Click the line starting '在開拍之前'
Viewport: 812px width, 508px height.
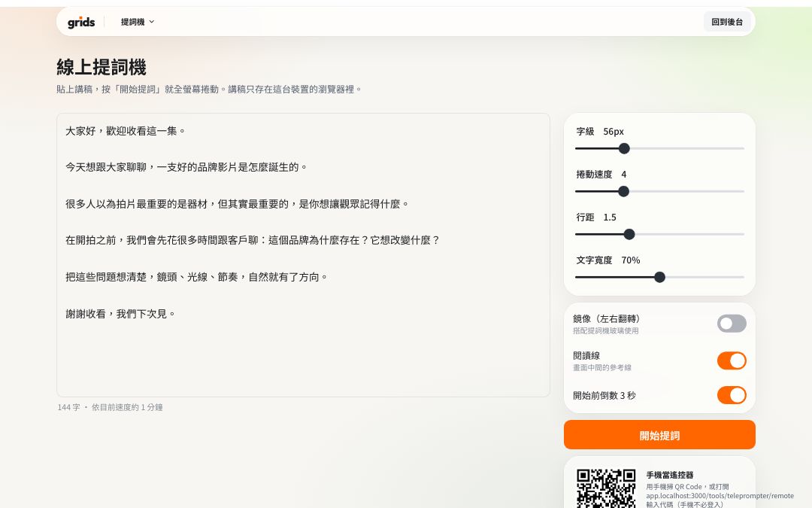[253, 241]
